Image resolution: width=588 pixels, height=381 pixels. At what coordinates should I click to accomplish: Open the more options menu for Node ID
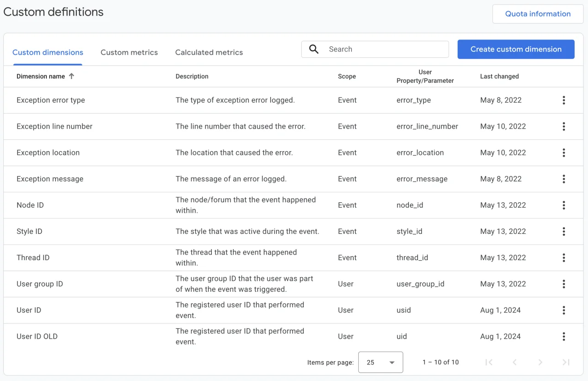[x=564, y=205]
